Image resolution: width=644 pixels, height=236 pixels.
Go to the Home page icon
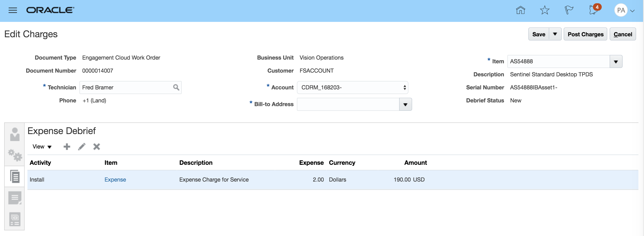pos(520,10)
